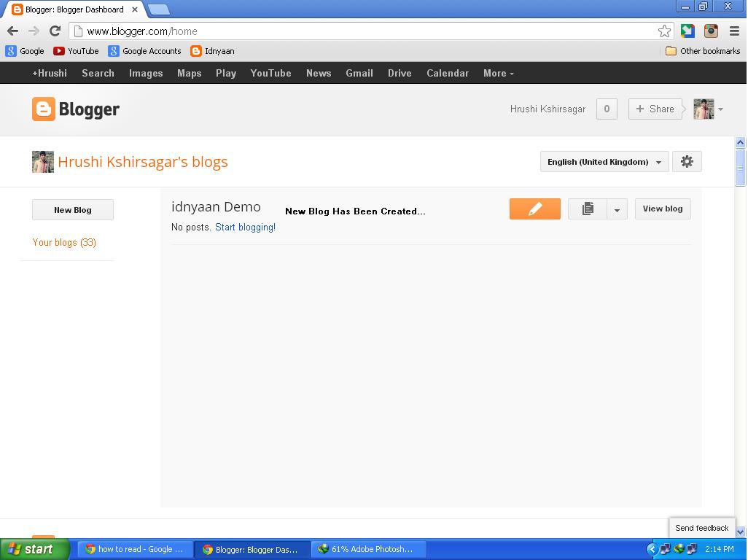
Task: Open News in the Google bar
Action: pyautogui.click(x=318, y=74)
